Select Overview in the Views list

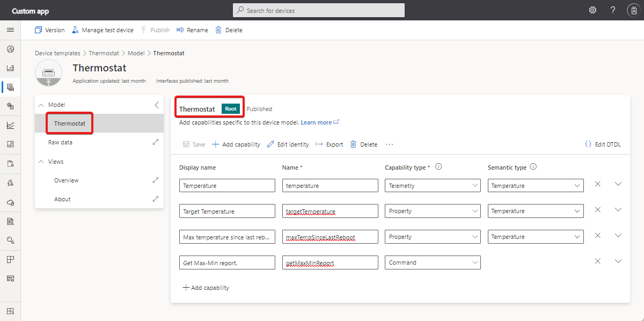pos(67,180)
